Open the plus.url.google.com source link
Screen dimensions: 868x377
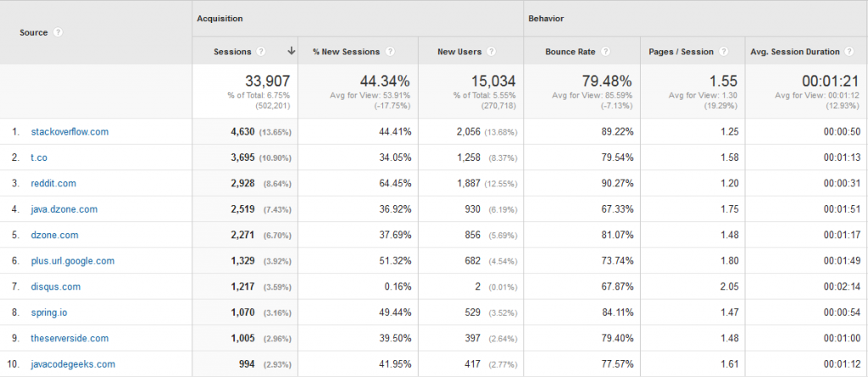73,261
